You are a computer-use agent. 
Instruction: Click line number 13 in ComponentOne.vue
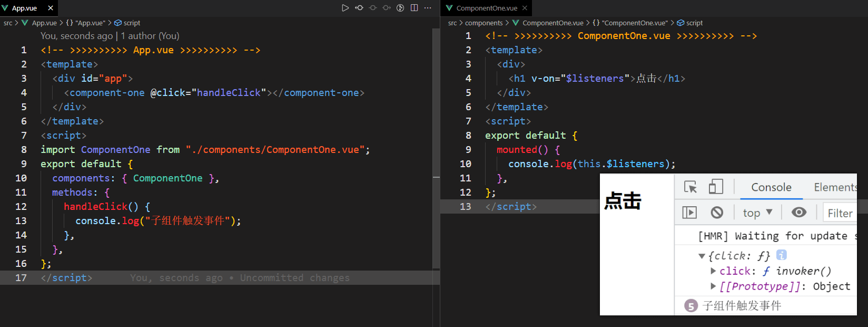(466, 207)
